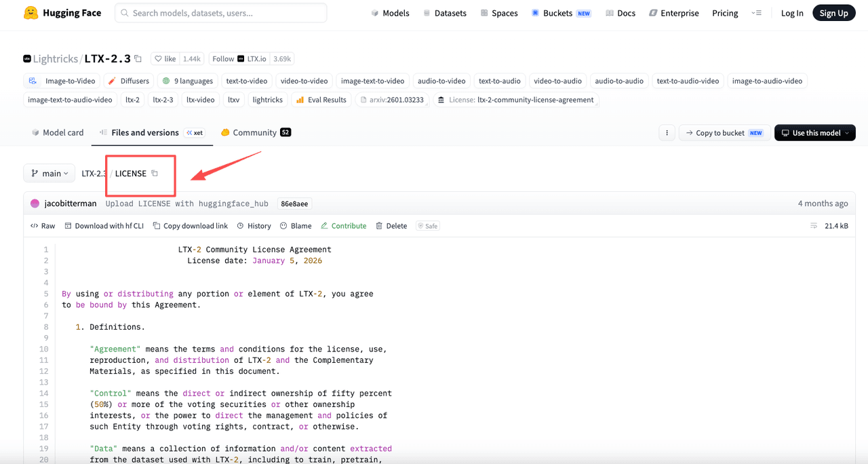
Task: Select the ltx-video tag
Action: click(x=200, y=100)
